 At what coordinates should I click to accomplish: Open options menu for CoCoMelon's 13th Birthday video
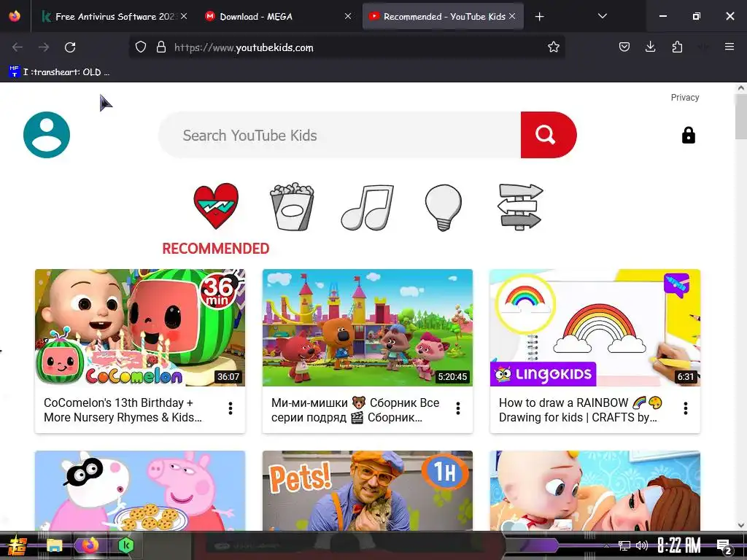[231, 408]
